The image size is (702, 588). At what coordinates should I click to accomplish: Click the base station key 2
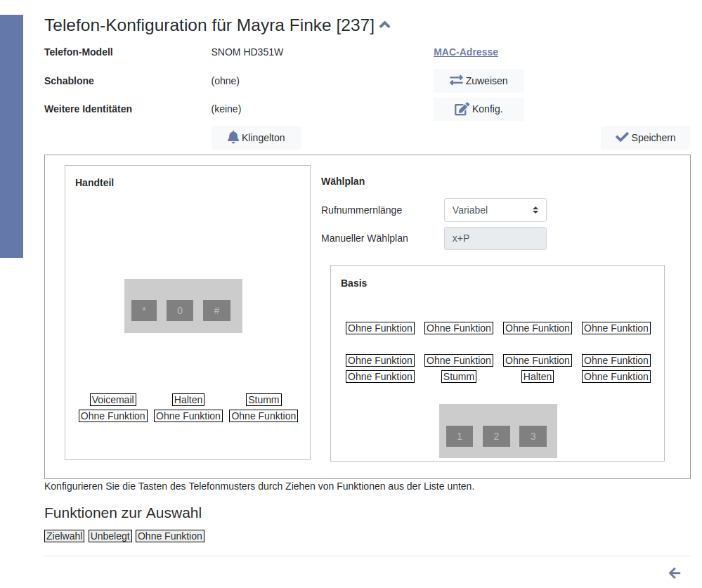tap(496, 436)
